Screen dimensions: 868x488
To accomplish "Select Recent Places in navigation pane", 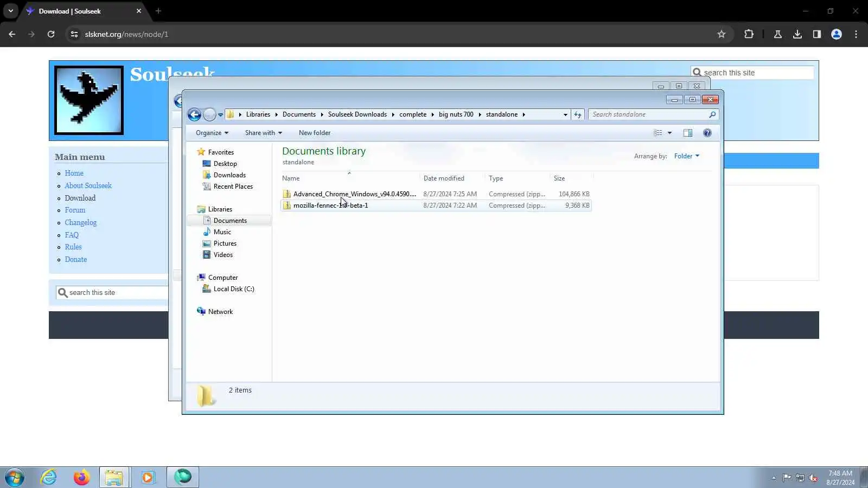I will pos(233,187).
